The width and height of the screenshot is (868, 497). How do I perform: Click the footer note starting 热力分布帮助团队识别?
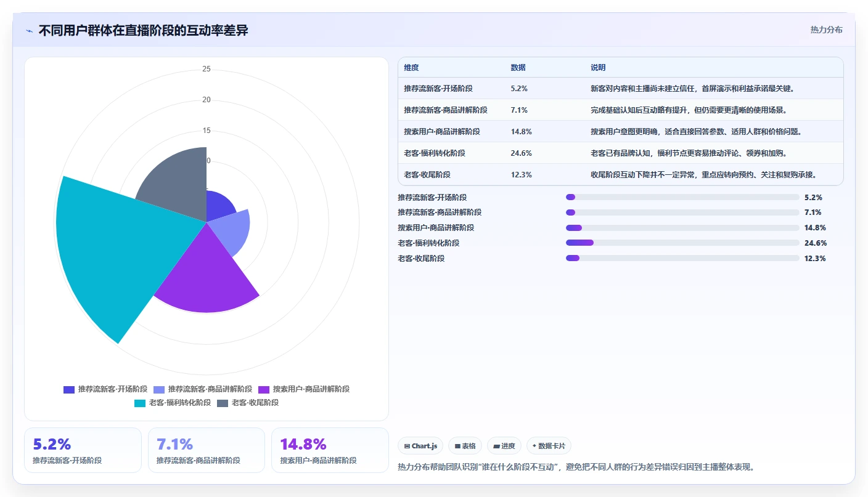(576, 467)
